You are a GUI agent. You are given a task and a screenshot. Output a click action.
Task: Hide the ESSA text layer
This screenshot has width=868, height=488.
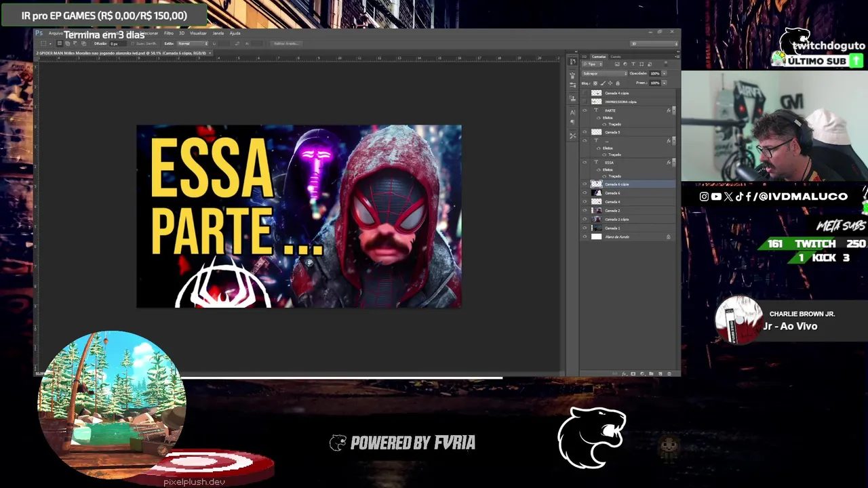tap(585, 162)
